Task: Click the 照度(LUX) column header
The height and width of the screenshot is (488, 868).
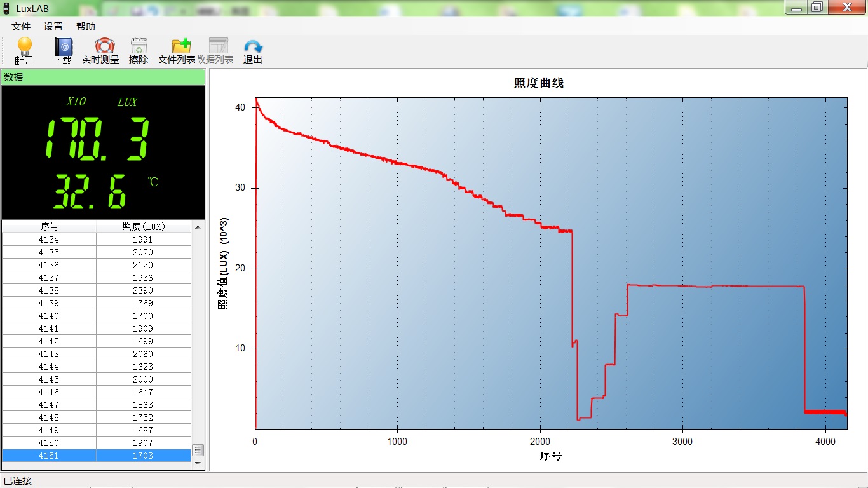Action: 143,227
